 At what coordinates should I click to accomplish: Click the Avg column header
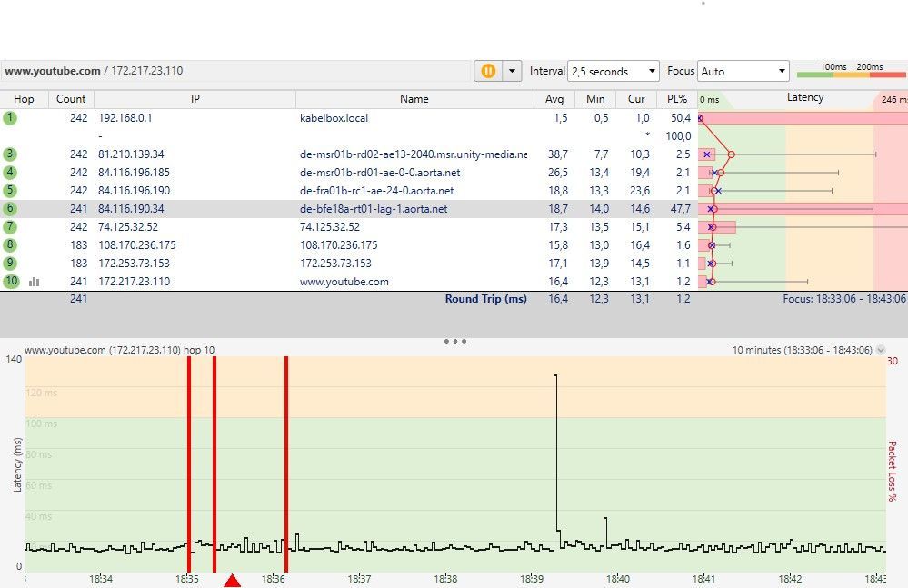554,99
